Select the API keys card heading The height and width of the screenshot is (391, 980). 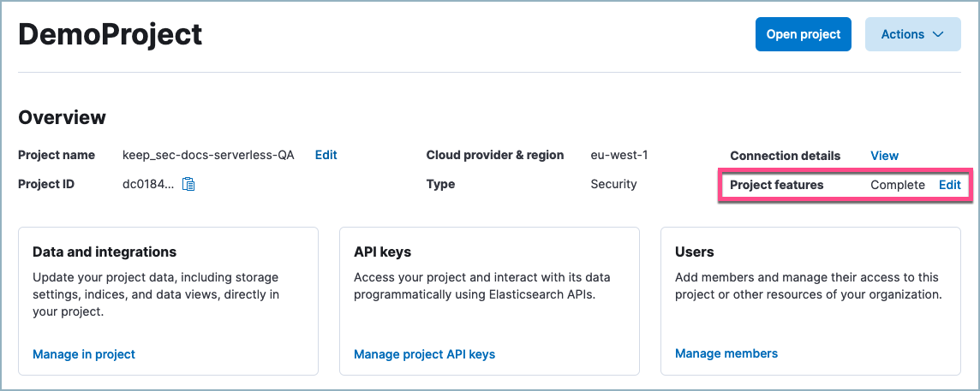tap(382, 252)
